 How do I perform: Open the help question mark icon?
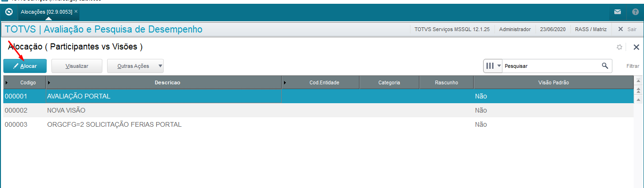(635, 12)
